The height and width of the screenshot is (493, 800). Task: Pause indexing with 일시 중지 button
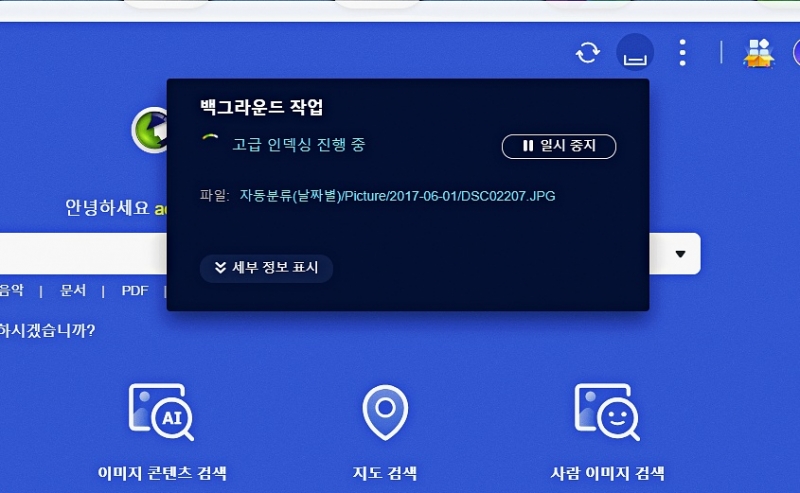[558, 146]
